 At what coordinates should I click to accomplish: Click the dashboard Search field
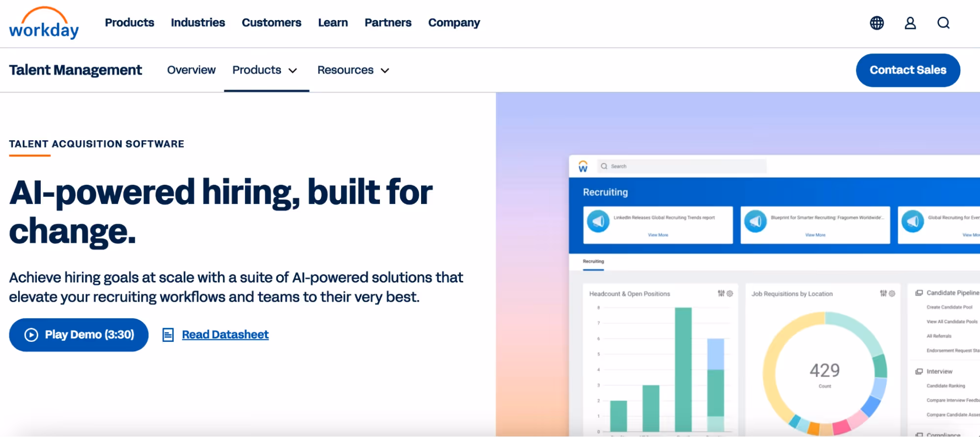[x=682, y=166]
